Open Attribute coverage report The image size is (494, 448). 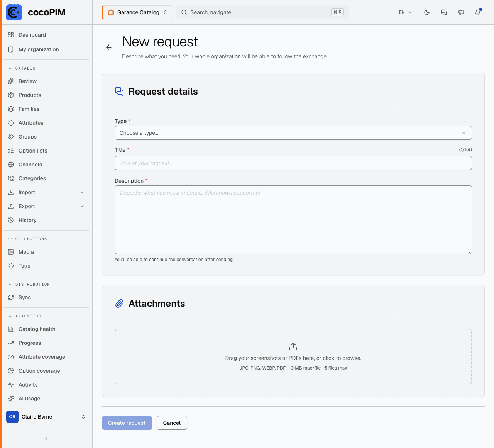tap(46, 357)
